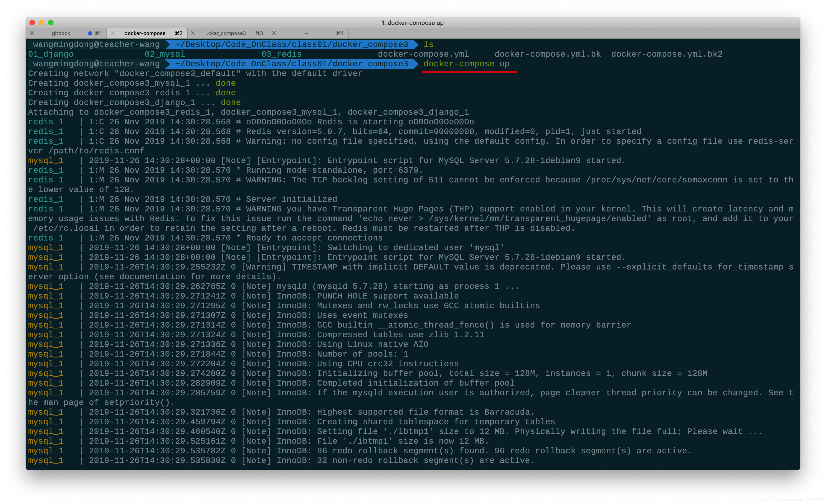Close the docker-compose tab
This screenshot has width=826, height=504.
coord(113,33)
